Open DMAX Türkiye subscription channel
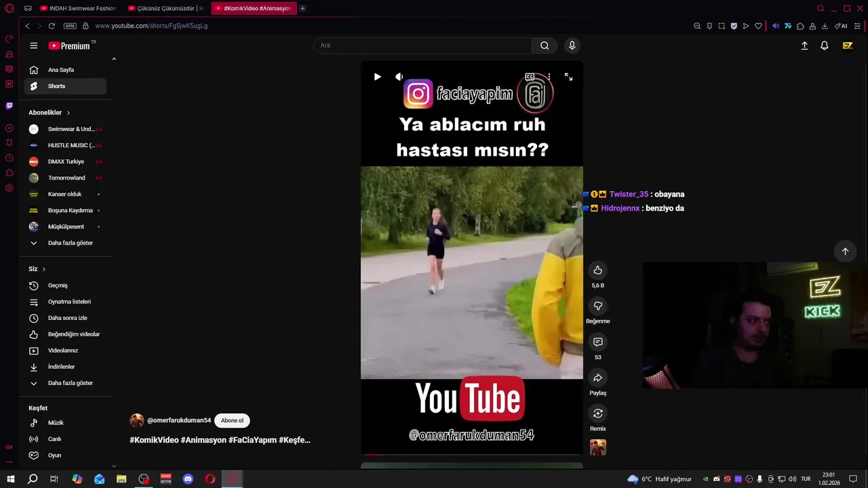Screen dimensions: 868x488 [65, 161]
